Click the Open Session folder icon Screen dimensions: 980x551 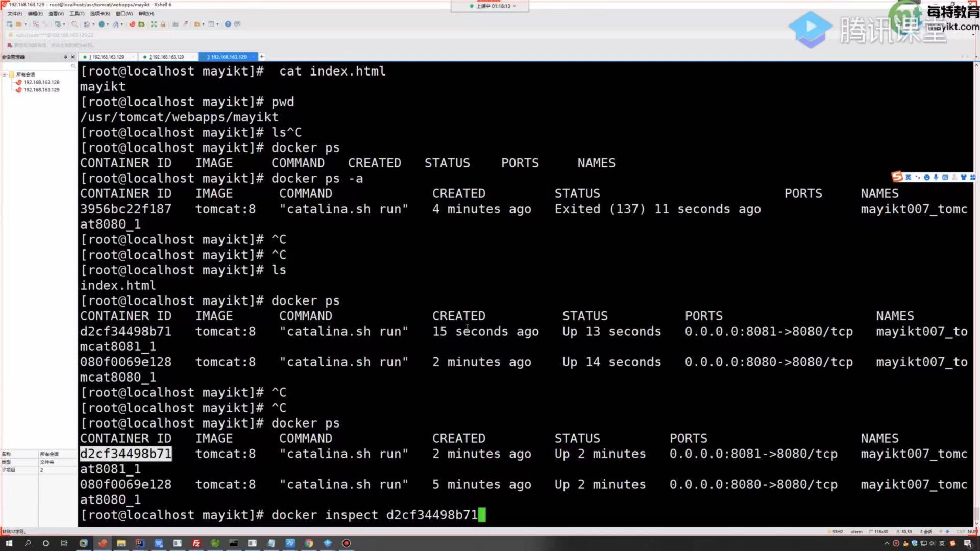(x=19, y=24)
